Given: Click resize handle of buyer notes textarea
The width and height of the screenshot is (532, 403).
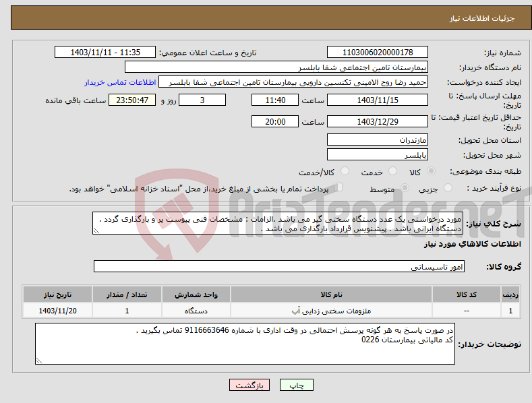Looking at the screenshot, I should click(38, 361).
